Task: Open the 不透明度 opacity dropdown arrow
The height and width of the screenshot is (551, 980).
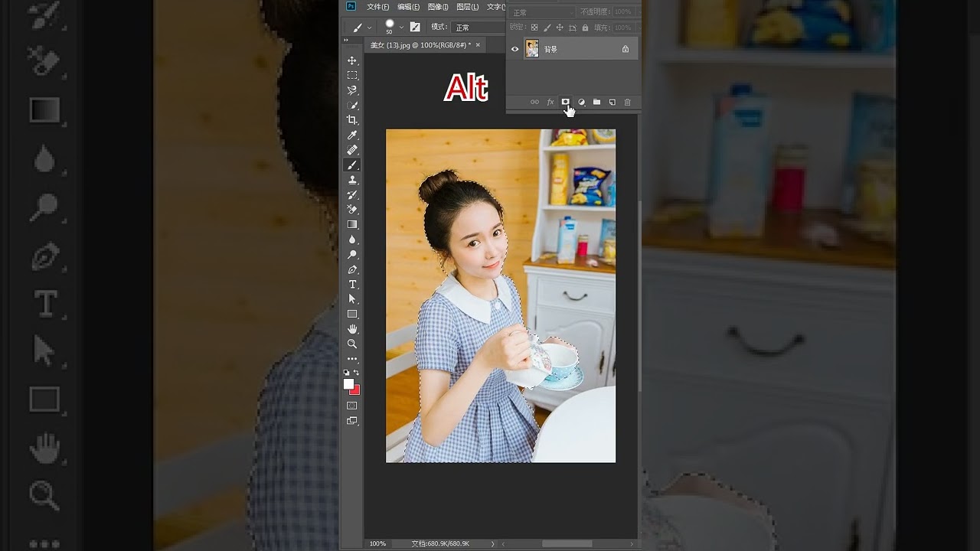Action: click(x=638, y=12)
